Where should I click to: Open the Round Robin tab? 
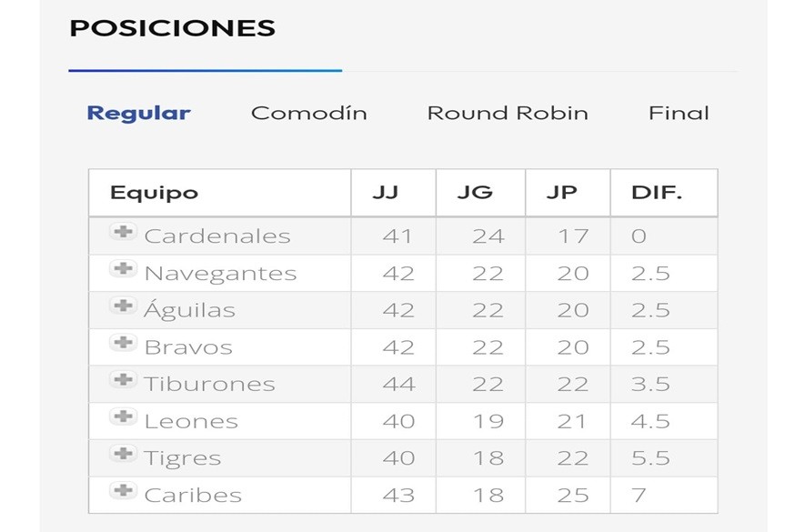point(508,114)
